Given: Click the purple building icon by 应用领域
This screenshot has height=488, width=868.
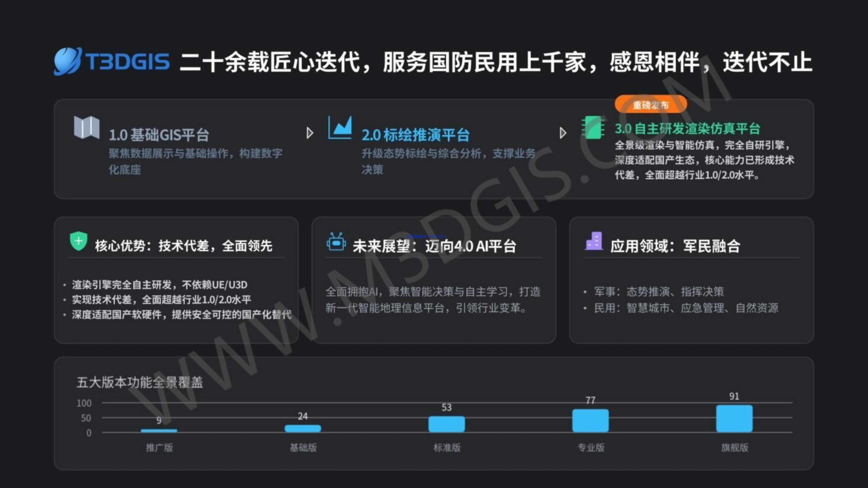Looking at the screenshot, I should point(594,241).
